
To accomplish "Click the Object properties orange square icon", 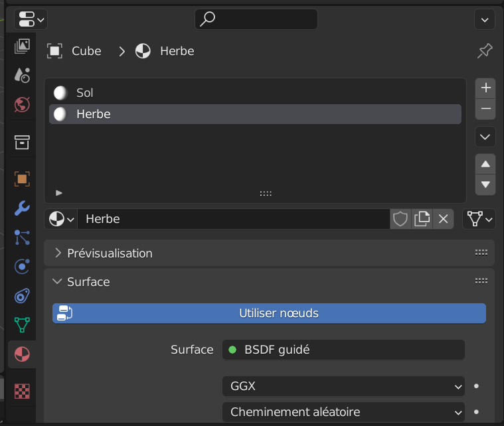I will click(x=22, y=178).
